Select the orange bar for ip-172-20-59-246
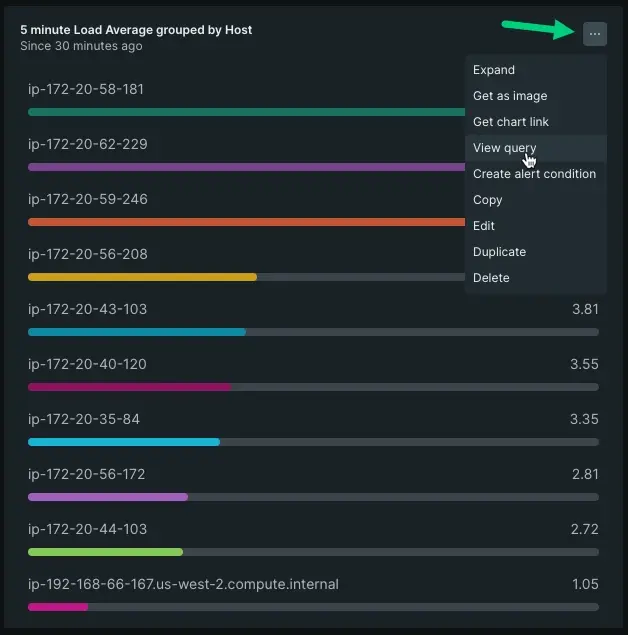The image size is (628, 635). tap(240, 222)
